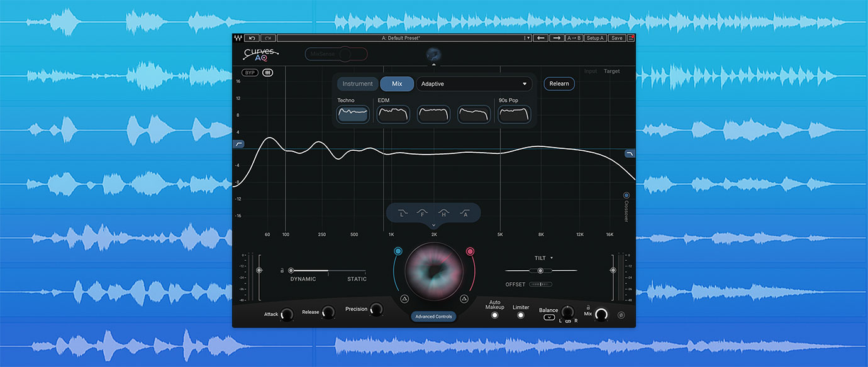Click the small round icon right of Mix

coord(621,315)
